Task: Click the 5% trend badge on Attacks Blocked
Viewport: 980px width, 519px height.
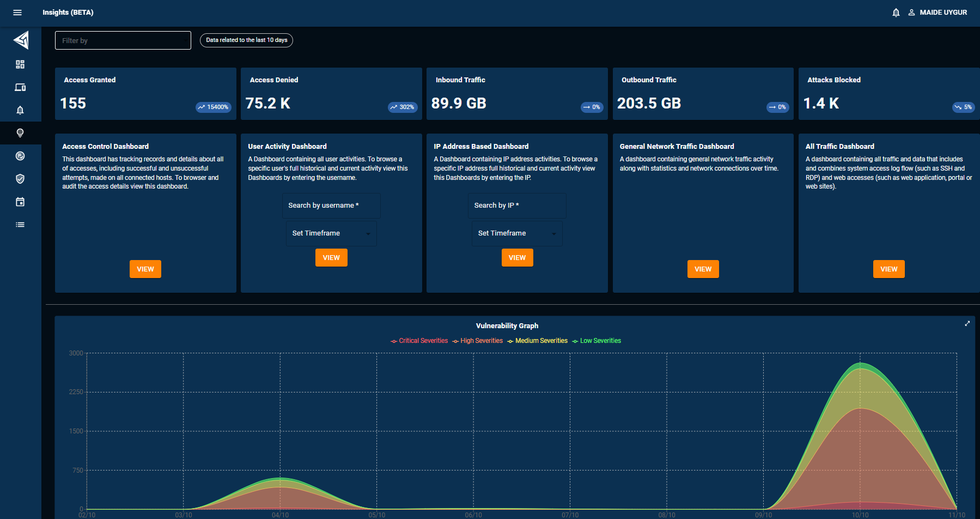Action: click(963, 107)
